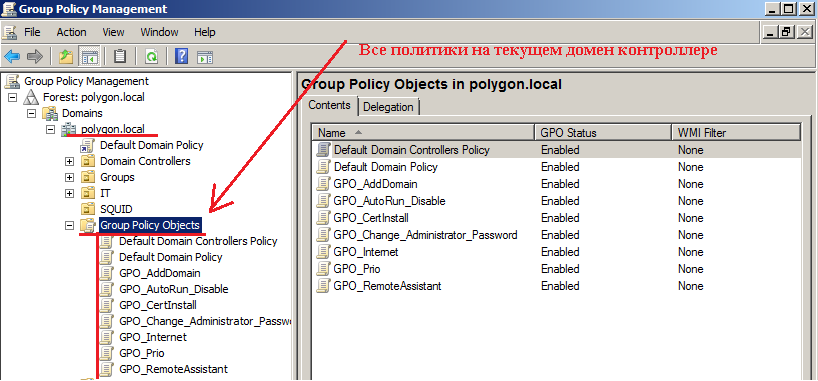818x381 pixels.
Task: Select GPO_AutoRun_Disable in the tree
Action: click(173, 289)
